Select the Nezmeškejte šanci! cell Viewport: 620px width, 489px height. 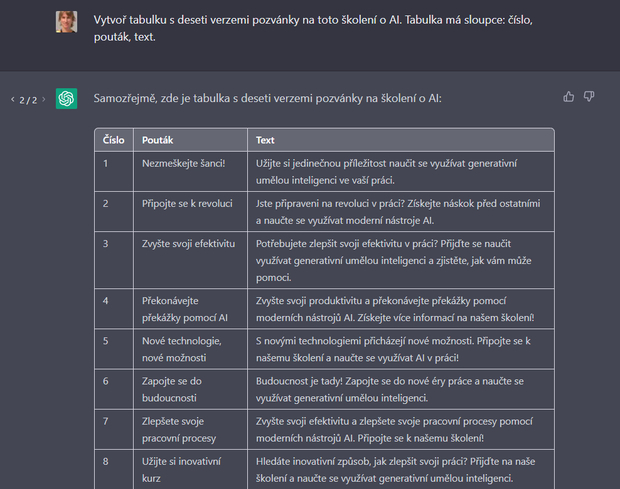tap(184, 162)
